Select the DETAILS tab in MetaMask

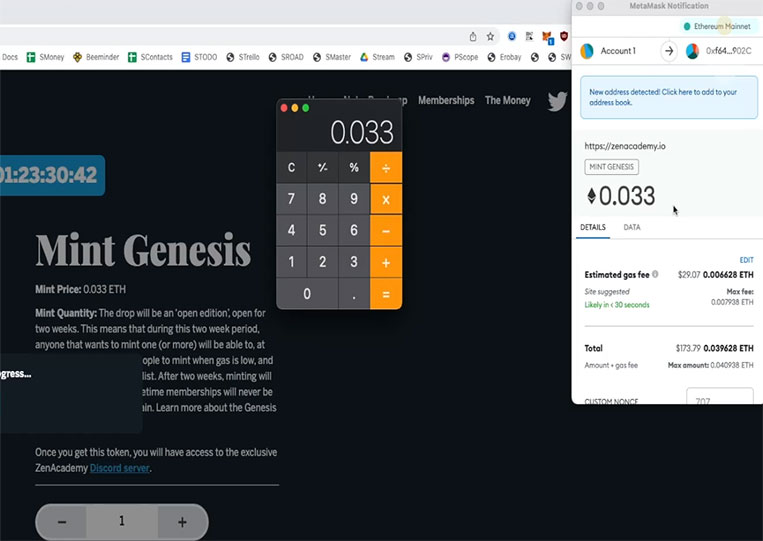tap(593, 227)
